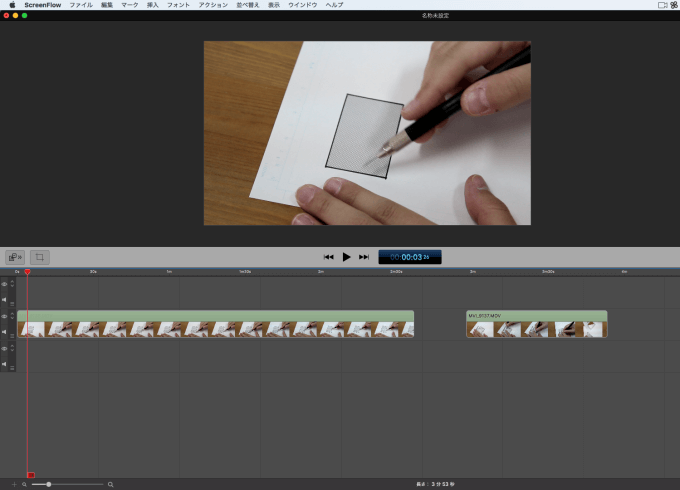Select the MVI_0137.MOV clip on timeline
680x490 pixels.
(x=537, y=324)
